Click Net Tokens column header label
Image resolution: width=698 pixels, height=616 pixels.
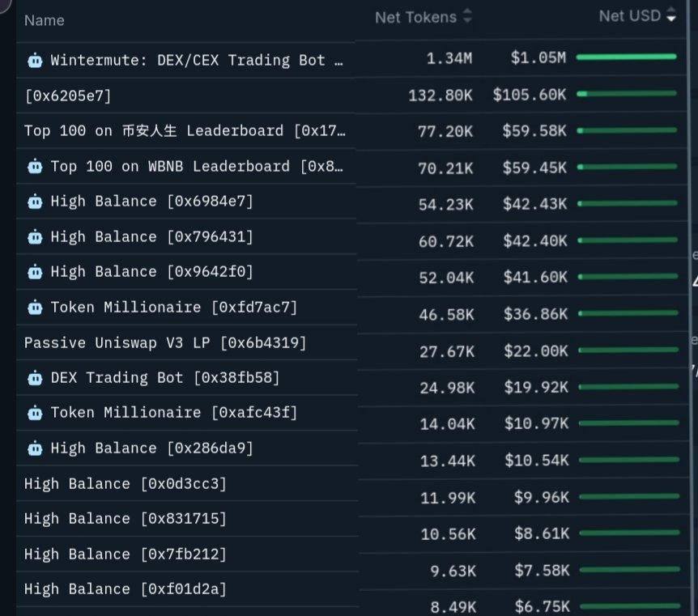(415, 17)
